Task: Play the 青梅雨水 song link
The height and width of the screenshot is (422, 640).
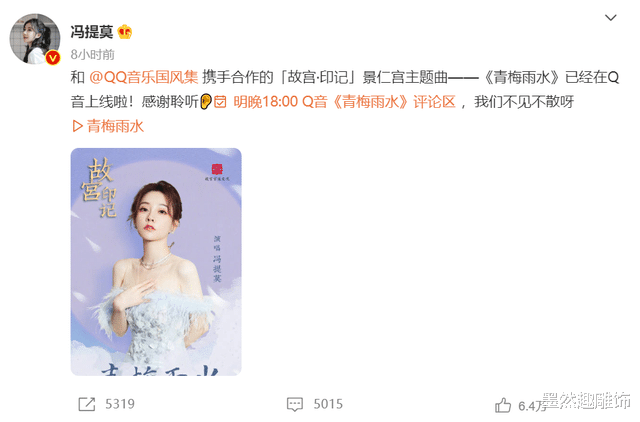Action: 108,126
